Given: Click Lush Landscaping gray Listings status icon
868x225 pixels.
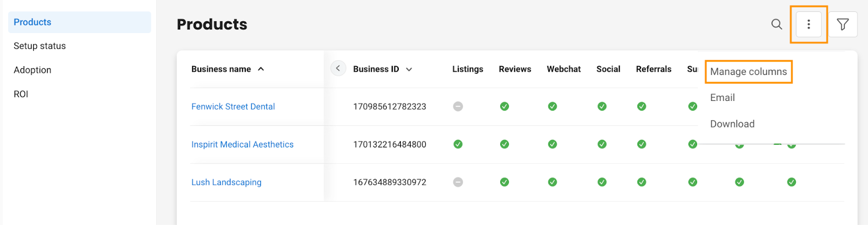Looking at the screenshot, I should tap(458, 182).
